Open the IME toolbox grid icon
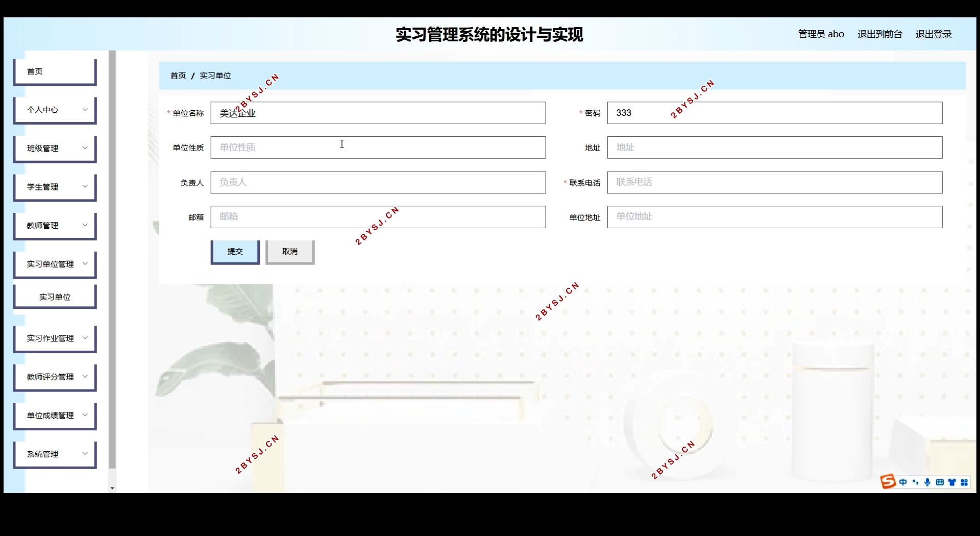This screenshot has width=980, height=536. tap(964, 482)
